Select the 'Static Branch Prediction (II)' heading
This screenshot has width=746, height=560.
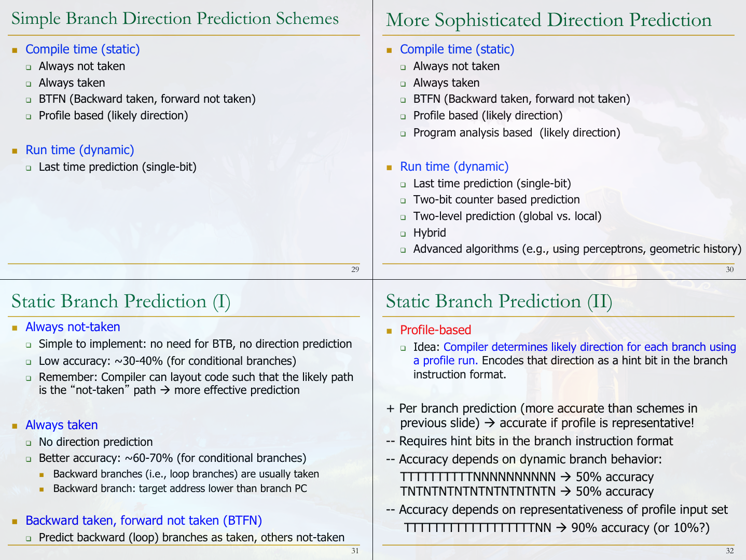tap(499, 302)
